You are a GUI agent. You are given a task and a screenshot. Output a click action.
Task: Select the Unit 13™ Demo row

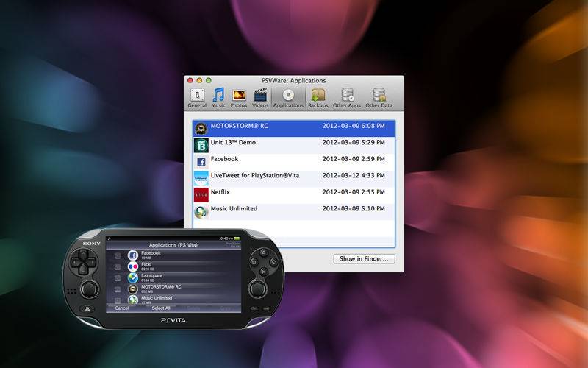coord(293,145)
